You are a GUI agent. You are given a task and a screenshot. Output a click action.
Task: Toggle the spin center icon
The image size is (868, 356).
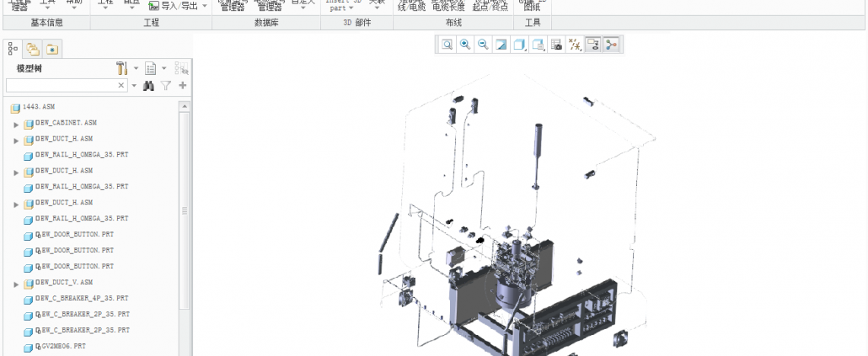point(612,45)
